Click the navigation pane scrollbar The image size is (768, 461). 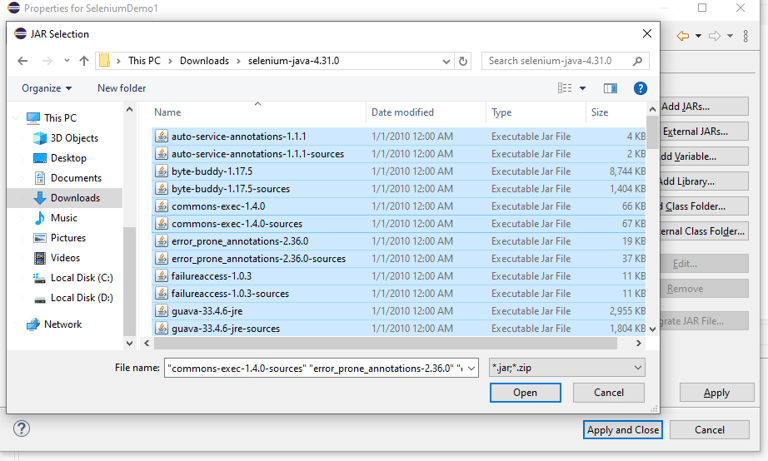[129, 281]
